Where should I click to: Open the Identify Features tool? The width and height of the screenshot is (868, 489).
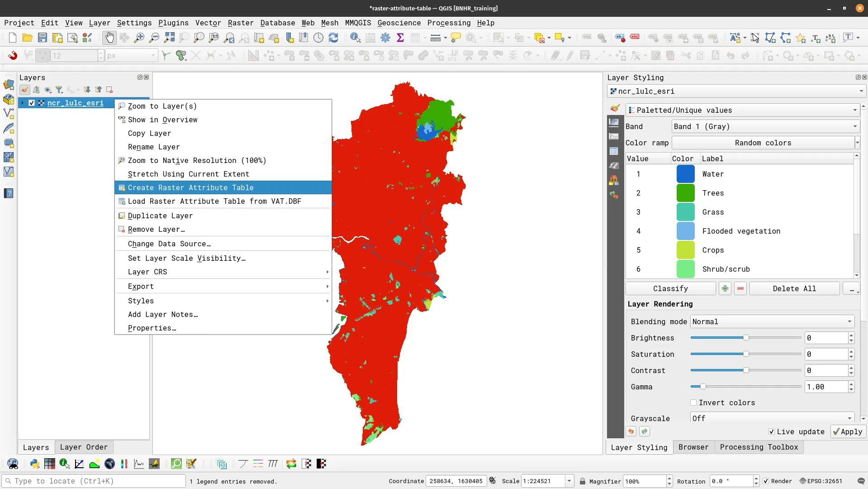pos(355,38)
